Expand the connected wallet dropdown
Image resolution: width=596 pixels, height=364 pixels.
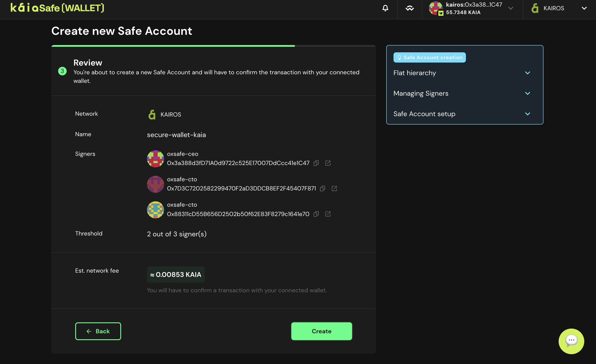click(511, 8)
